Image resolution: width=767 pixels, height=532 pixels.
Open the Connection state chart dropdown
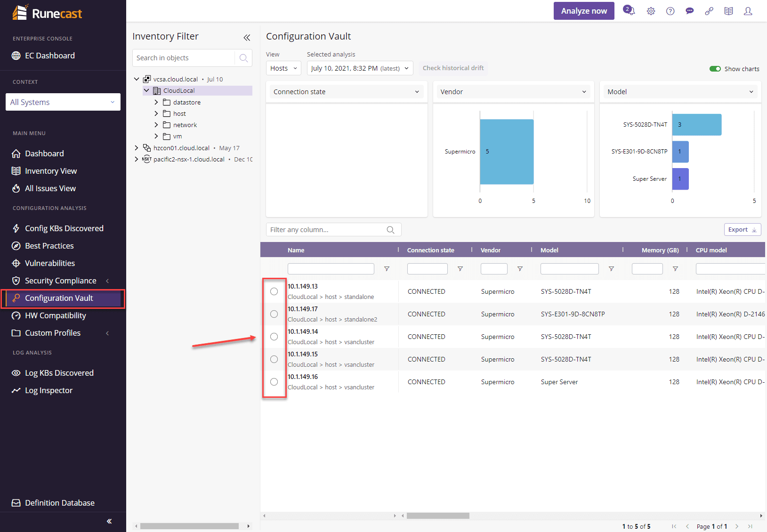tap(347, 92)
